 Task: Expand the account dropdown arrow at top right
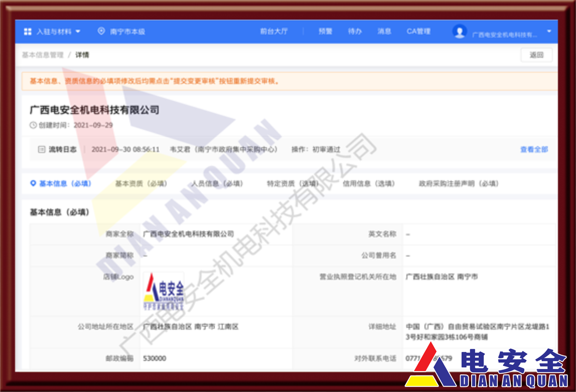(549, 31)
